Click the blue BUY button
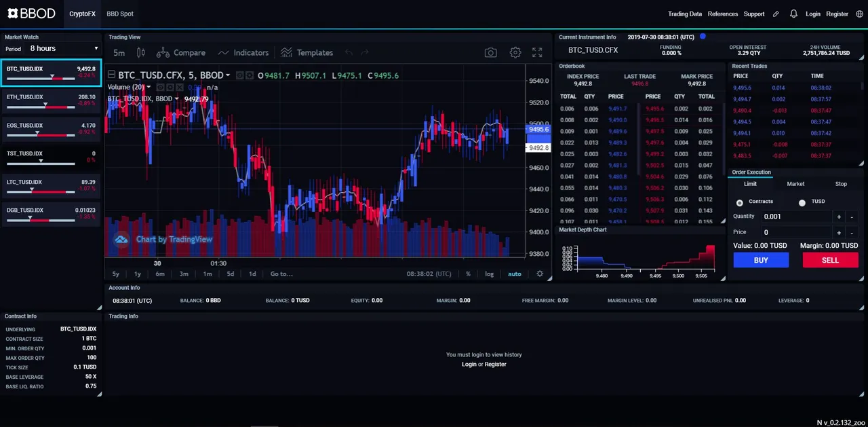This screenshot has height=427, width=868. pyautogui.click(x=761, y=260)
